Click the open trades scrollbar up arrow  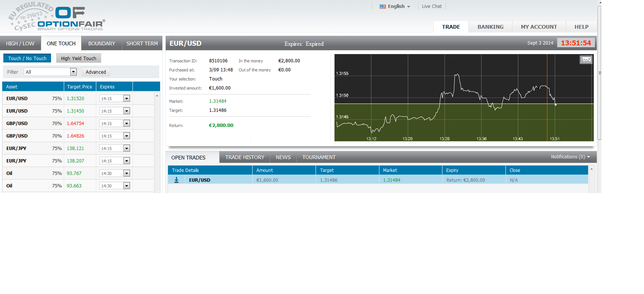tap(592, 169)
